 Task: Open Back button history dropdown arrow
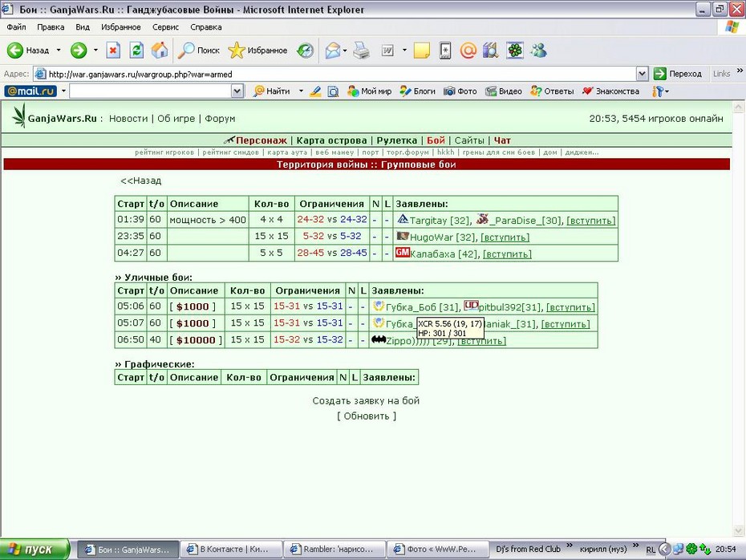point(59,50)
